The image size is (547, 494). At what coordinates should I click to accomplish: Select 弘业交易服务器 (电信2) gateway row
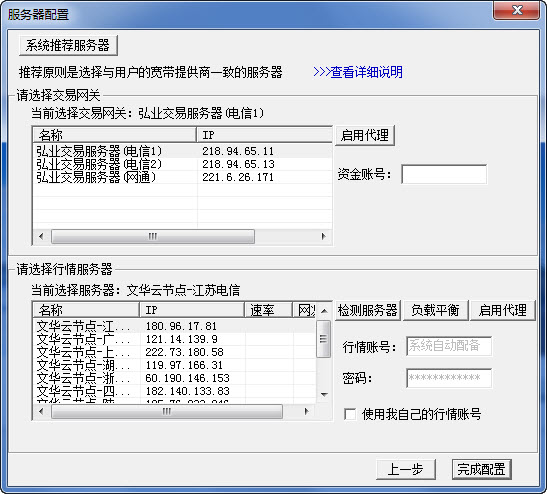[x=182, y=164]
